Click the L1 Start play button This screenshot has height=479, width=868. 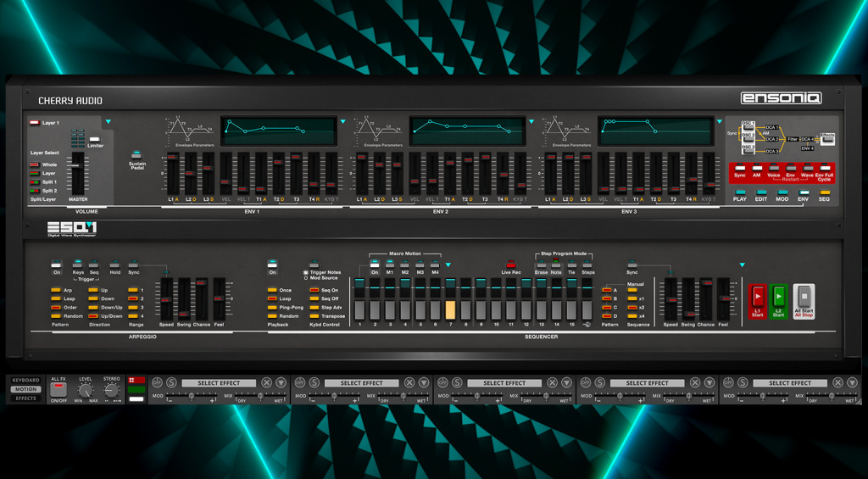[757, 297]
